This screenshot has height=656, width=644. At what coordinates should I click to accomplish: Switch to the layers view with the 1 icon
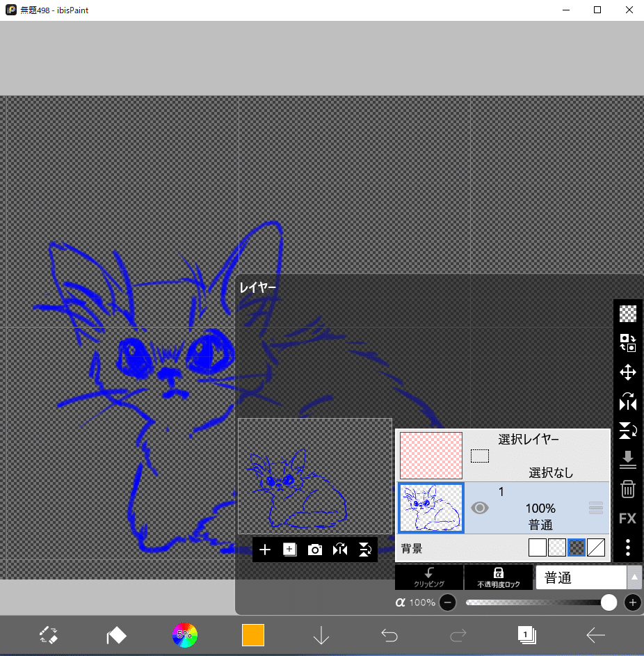pyautogui.click(x=526, y=635)
